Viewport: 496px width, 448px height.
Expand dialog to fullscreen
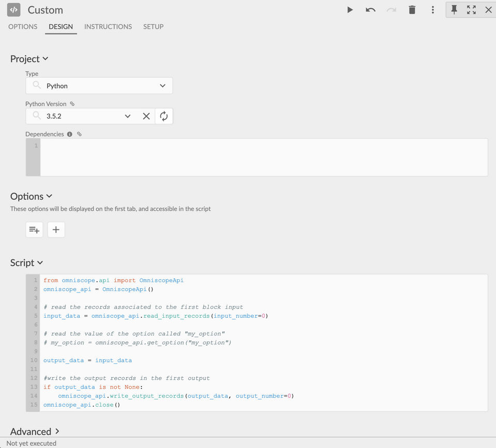[471, 10]
